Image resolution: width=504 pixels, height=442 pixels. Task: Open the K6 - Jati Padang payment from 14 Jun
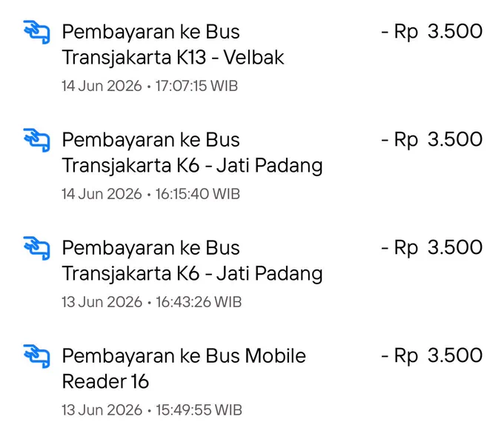click(252, 165)
